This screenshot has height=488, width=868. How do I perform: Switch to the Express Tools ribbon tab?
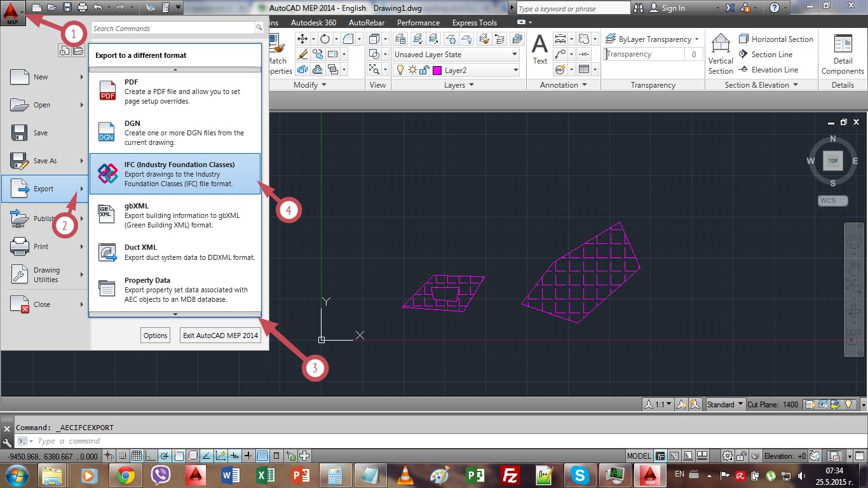point(474,23)
